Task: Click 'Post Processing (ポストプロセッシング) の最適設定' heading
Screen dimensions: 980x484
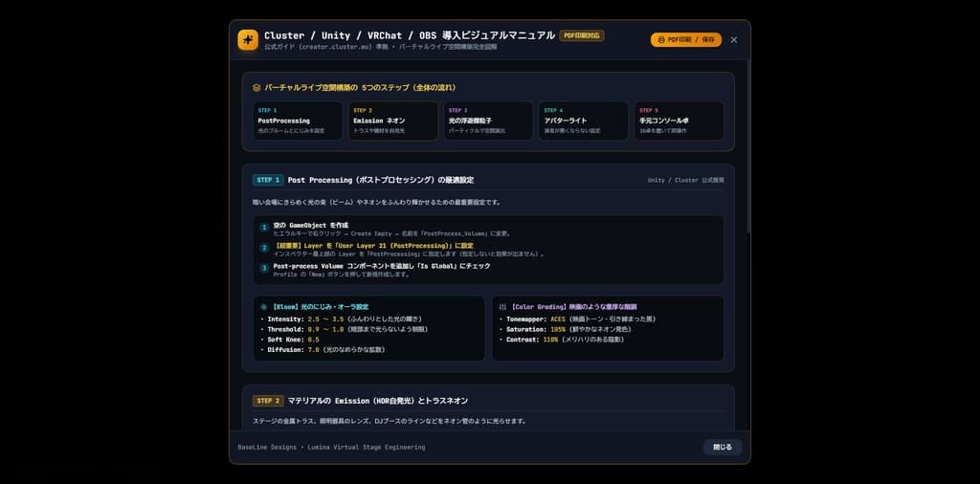Action: (381, 180)
